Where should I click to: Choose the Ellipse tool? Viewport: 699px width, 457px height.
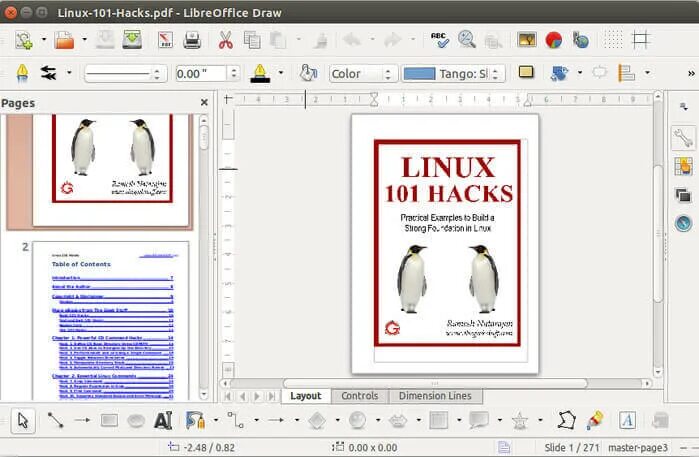[136, 420]
